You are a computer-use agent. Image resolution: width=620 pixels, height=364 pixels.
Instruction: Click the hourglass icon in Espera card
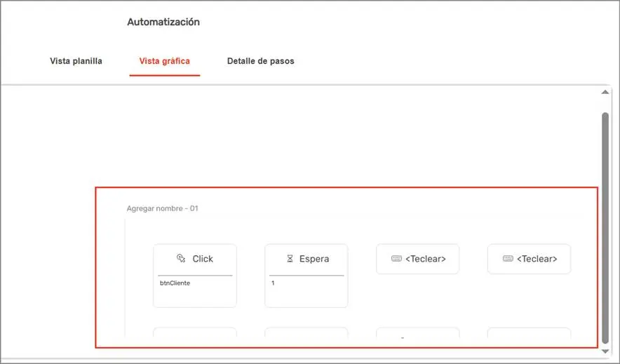[290, 259]
